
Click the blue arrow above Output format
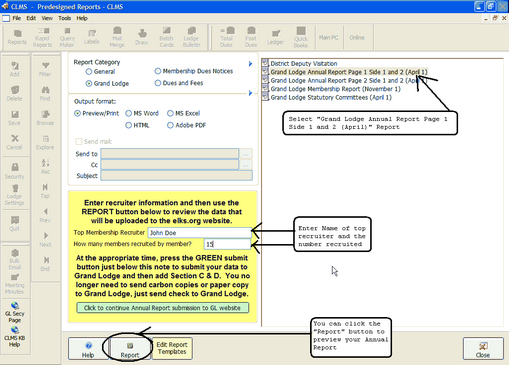pyautogui.click(x=250, y=93)
